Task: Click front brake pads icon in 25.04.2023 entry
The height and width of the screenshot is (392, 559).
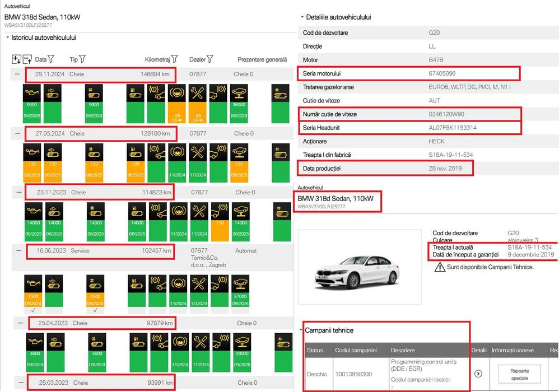Action: pyautogui.click(x=160, y=342)
